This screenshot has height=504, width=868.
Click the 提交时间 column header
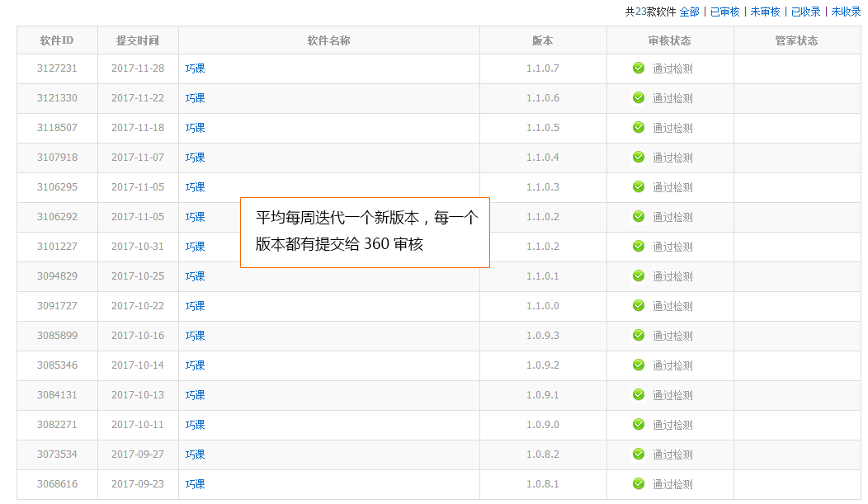138,40
